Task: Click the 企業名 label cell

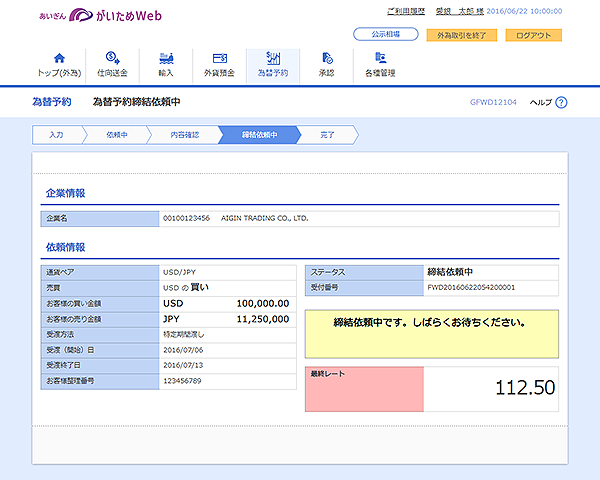Action: (100, 219)
